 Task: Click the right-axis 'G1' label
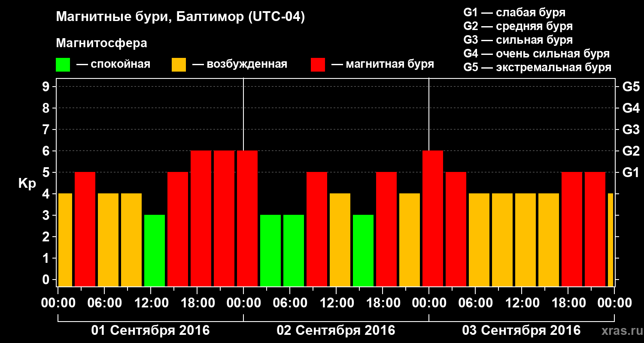pos(631,172)
